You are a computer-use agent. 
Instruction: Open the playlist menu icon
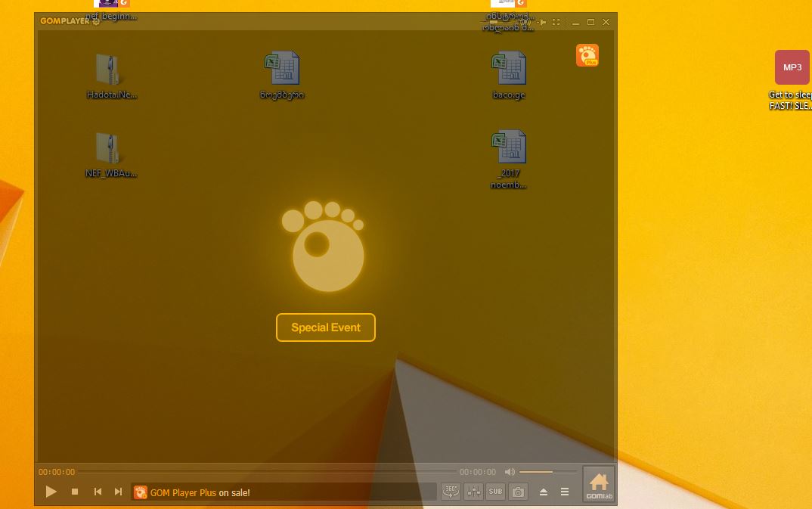tap(565, 492)
